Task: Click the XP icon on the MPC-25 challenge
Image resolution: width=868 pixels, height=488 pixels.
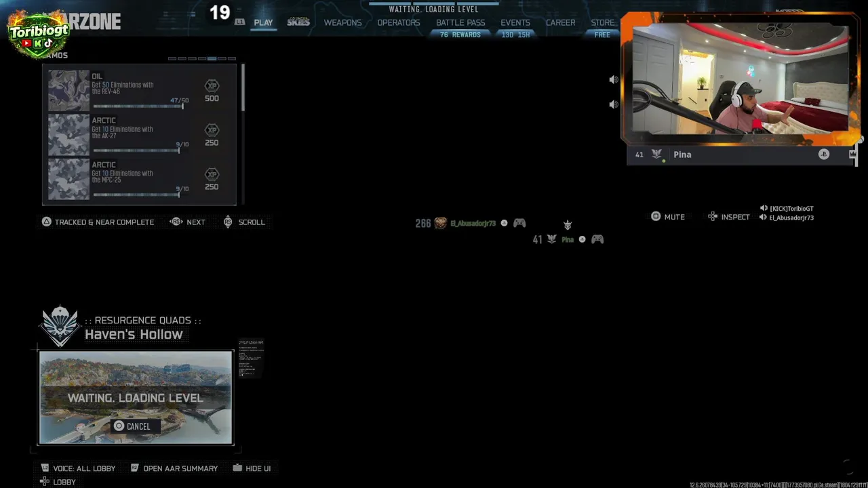Action: [x=212, y=174]
